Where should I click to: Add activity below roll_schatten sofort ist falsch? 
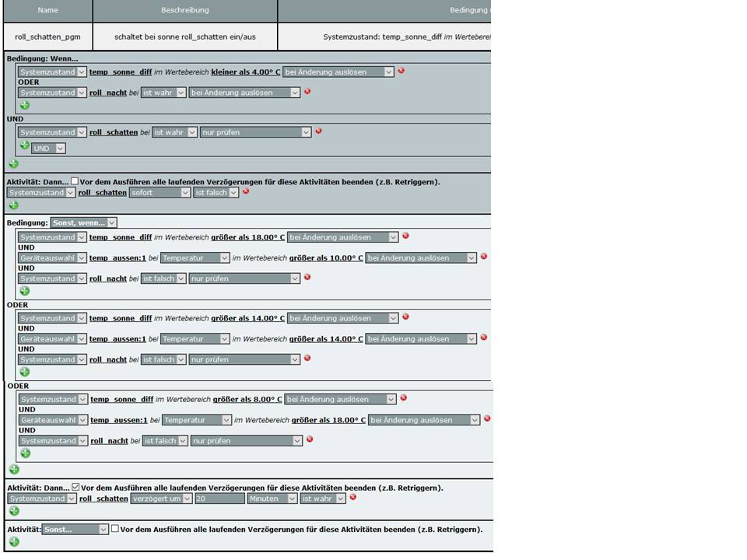tap(14, 205)
